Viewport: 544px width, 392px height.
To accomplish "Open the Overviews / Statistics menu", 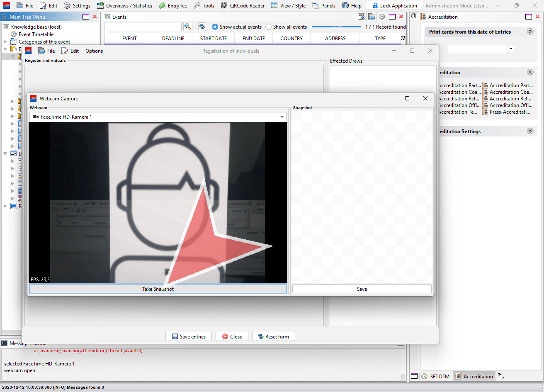I will (124, 6).
